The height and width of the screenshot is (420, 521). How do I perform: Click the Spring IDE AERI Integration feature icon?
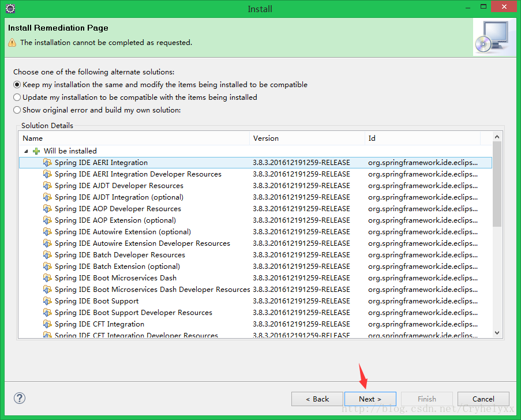(47, 163)
